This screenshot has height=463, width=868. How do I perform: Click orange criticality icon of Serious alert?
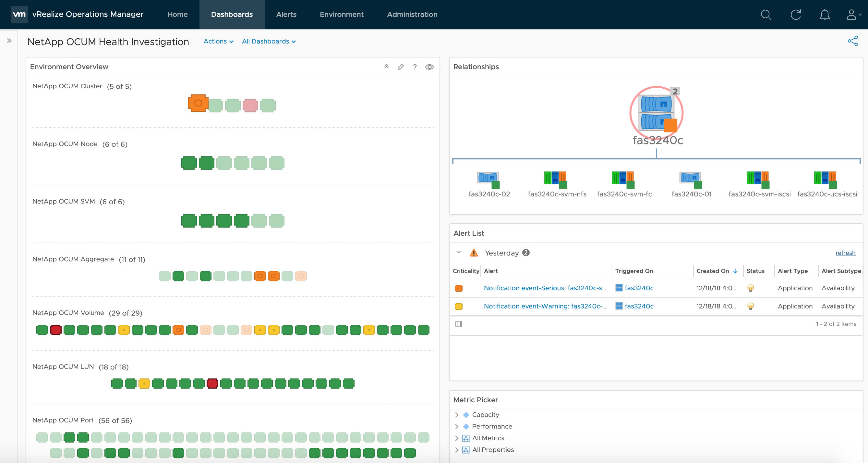tap(459, 288)
